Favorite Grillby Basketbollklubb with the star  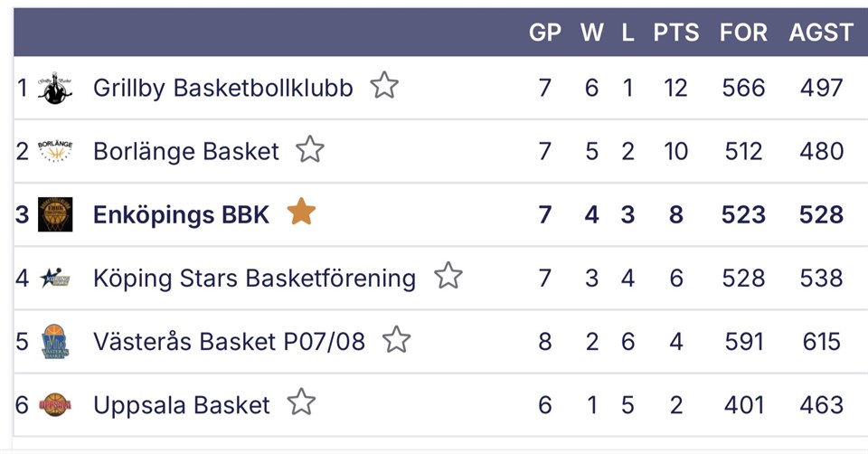tap(384, 86)
